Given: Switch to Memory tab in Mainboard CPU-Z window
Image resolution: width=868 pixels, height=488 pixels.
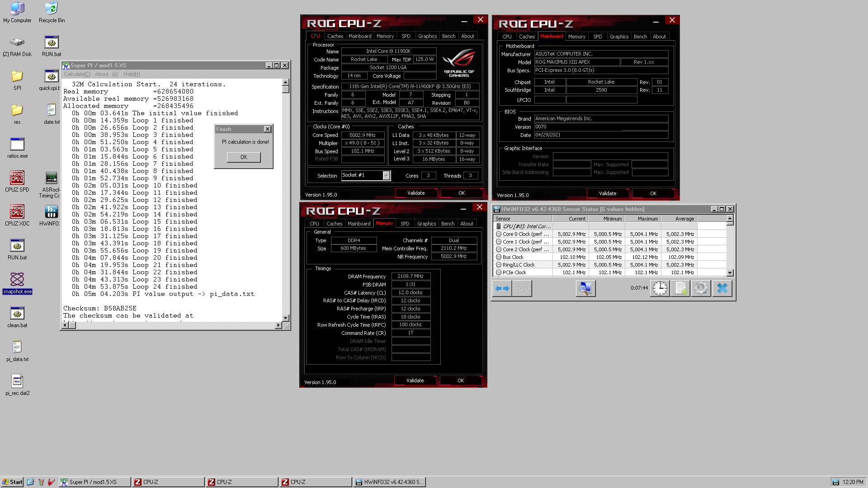Looking at the screenshot, I should pos(576,37).
